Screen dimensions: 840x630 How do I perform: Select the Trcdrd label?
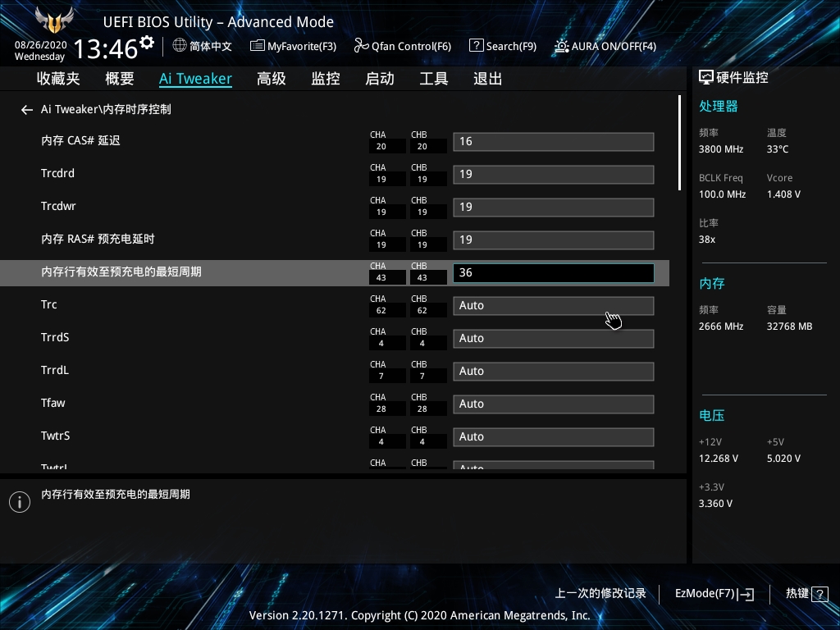click(58, 173)
